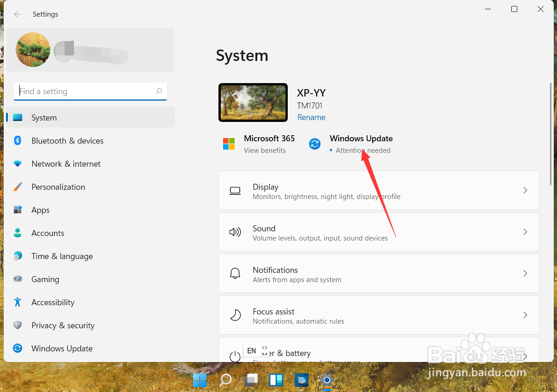Maximize the Settings window

(x=514, y=9)
